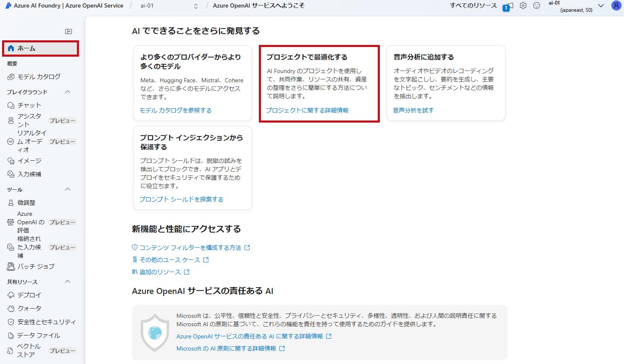Click the 音声分析に追加する card
The height and width of the screenshot is (364, 624).
pyautogui.click(x=446, y=83)
